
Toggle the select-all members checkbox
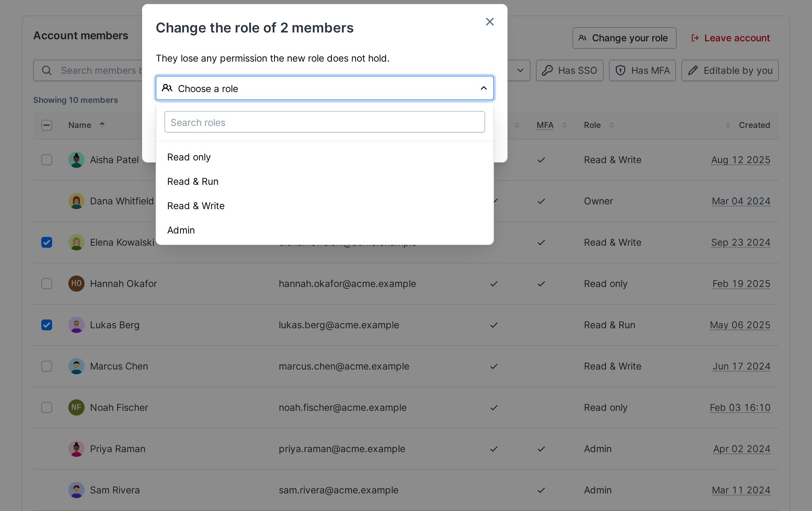(x=47, y=125)
